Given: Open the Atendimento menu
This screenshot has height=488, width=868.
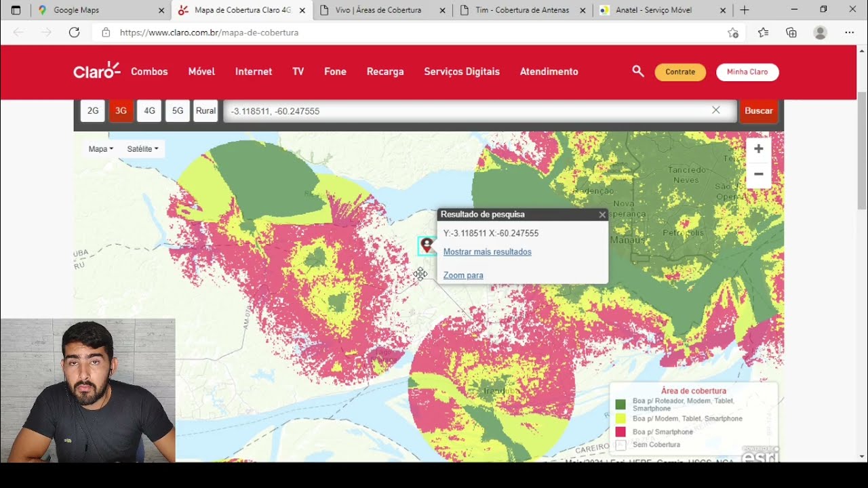Looking at the screenshot, I should [549, 71].
